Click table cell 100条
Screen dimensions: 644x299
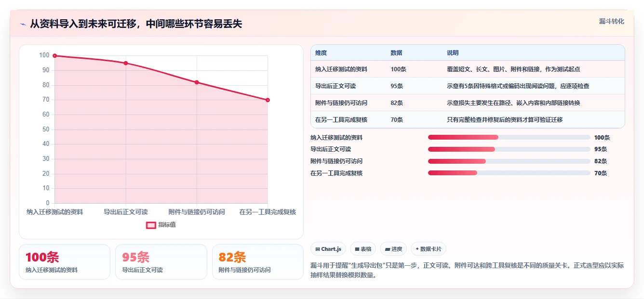tap(399, 69)
